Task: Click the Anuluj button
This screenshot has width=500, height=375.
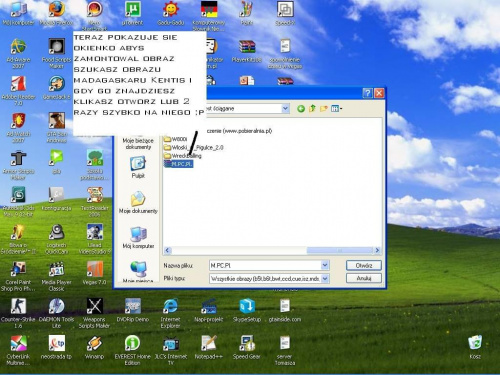Action: (364, 278)
